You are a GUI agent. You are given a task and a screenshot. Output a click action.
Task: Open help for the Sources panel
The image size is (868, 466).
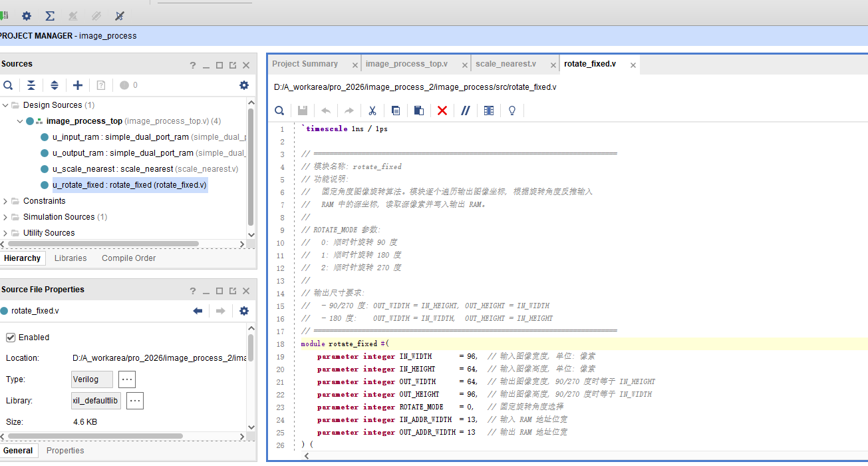pyautogui.click(x=193, y=65)
